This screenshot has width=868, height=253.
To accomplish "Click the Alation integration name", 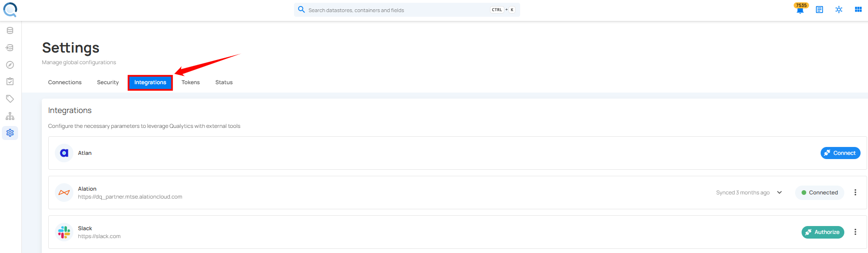I will [87, 189].
